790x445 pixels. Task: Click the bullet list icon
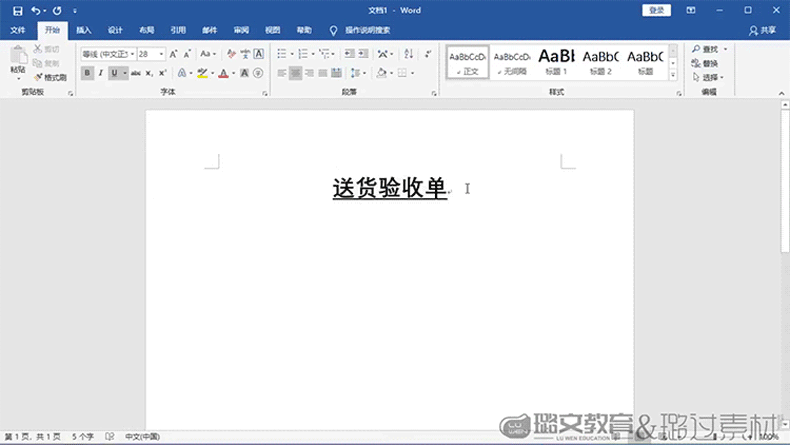(282, 53)
